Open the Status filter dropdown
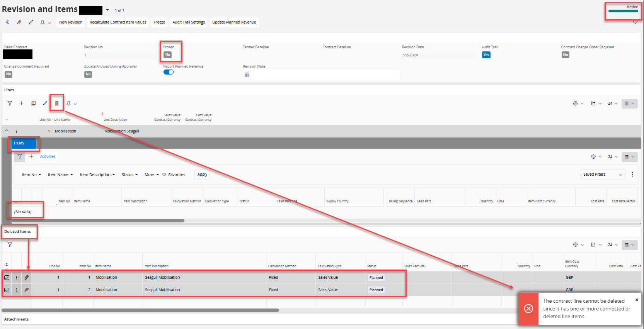This screenshot has width=644, height=329. [130, 175]
